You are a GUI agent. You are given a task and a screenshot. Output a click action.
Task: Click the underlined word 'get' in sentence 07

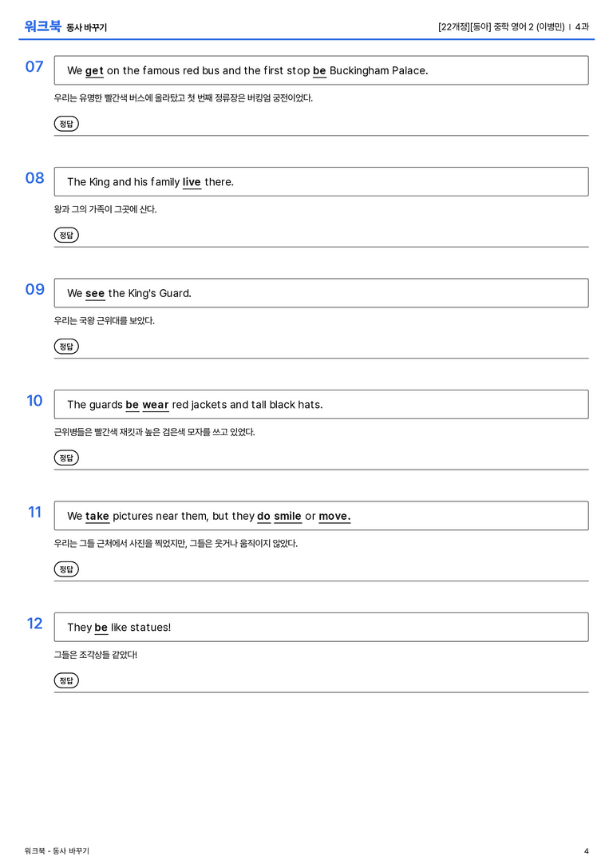94,71
